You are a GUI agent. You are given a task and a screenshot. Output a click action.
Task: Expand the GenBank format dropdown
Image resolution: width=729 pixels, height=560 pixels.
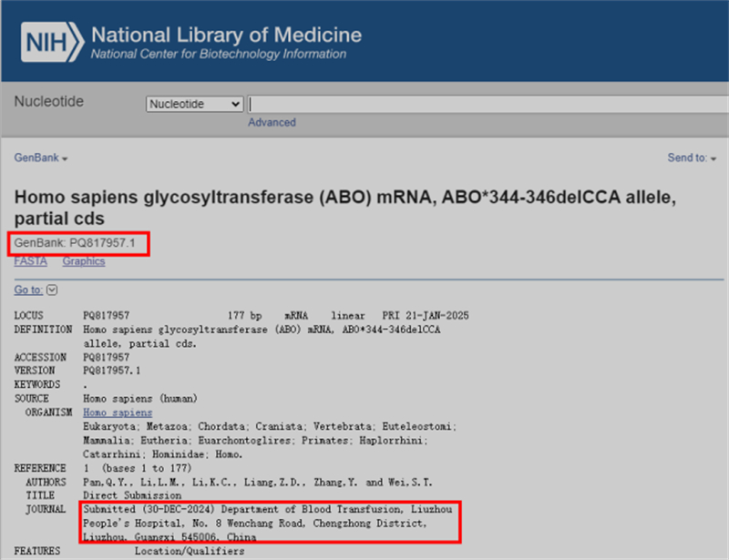point(41,158)
